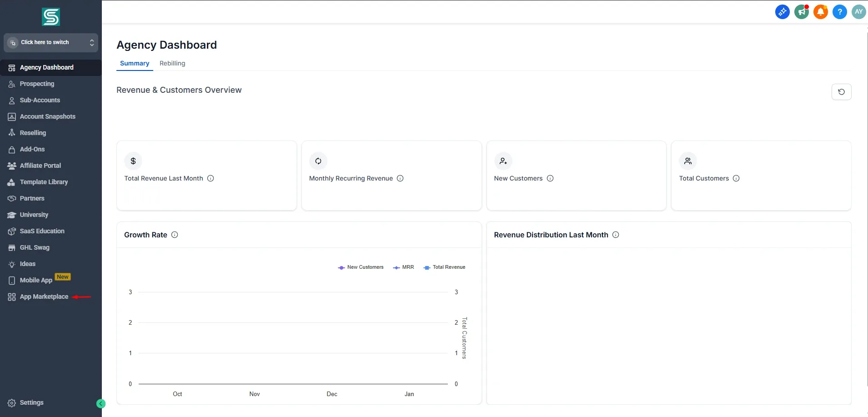Open the App Marketplace
868x417 pixels.
pos(44,296)
